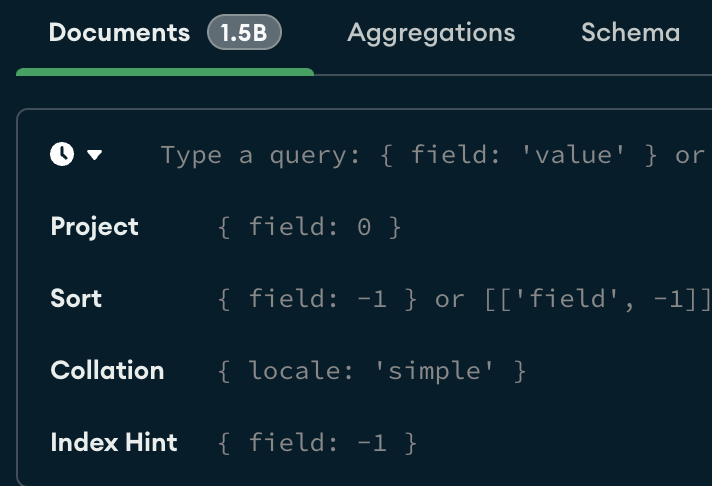Click the Index Hint option label
Screen dimensions: 712x486
coord(114,443)
